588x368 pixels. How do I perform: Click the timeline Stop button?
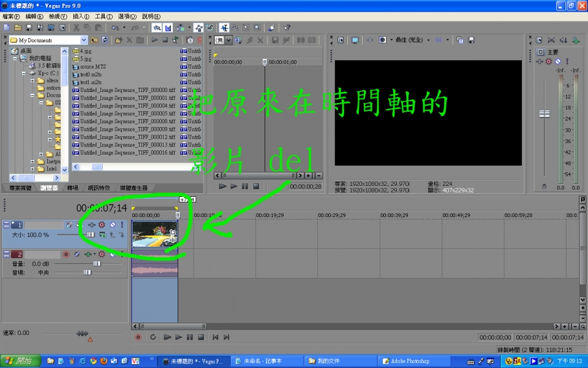[x=201, y=337]
